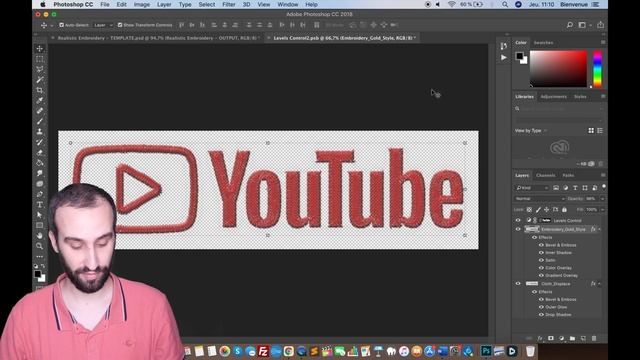Click the add layer style fx icon

[x=540, y=338]
